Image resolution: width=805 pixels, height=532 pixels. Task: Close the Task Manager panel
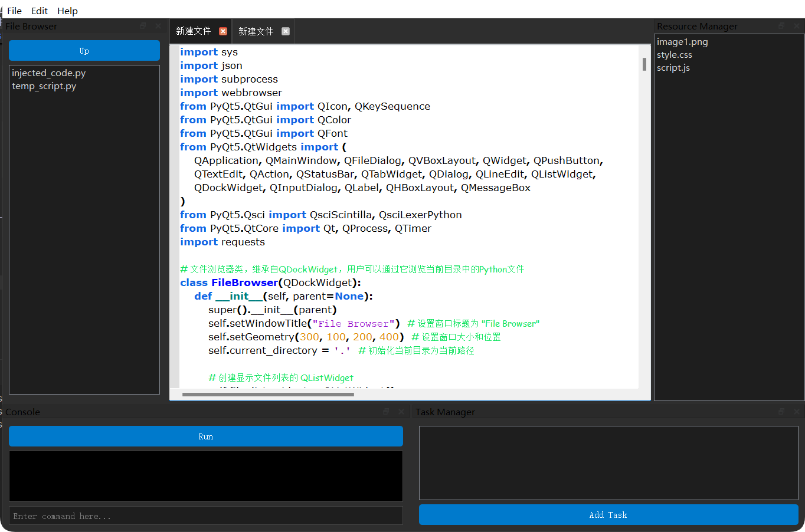(x=797, y=412)
